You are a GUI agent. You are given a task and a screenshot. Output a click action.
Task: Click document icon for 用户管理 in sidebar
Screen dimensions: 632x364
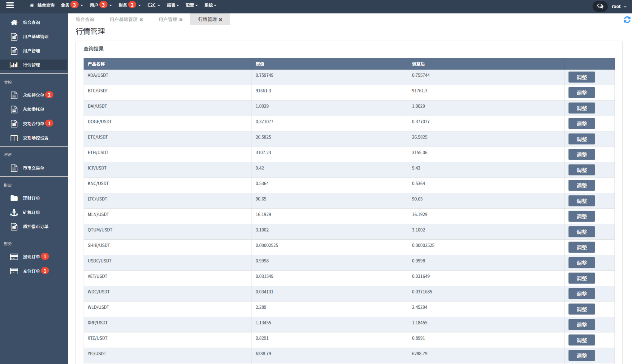14,51
